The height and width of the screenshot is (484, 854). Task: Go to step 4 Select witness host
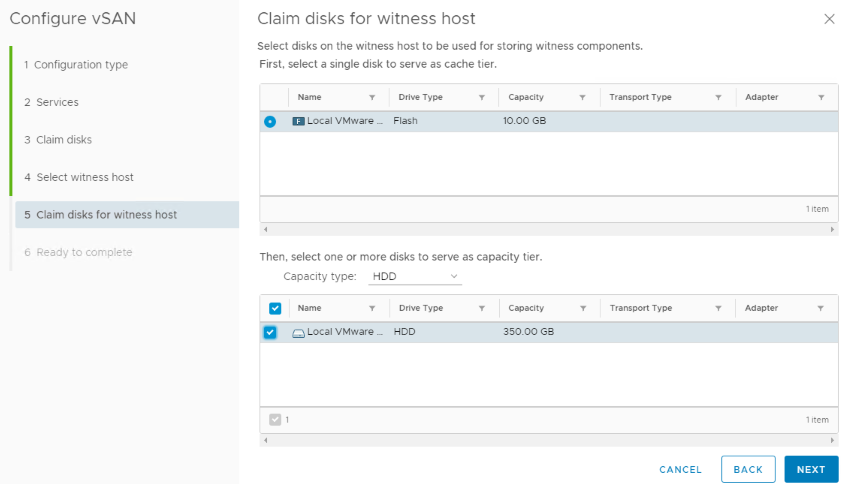click(84, 177)
